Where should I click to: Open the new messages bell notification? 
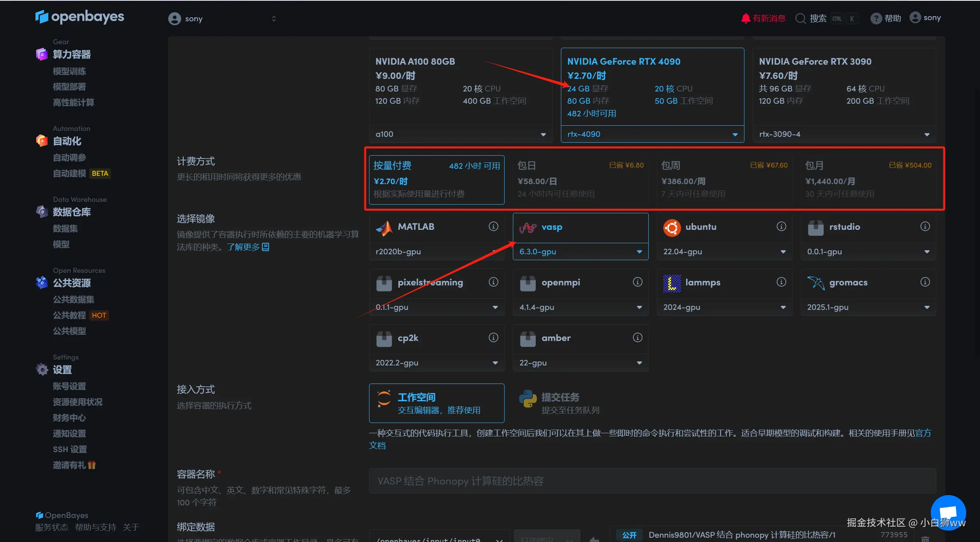pos(745,19)
